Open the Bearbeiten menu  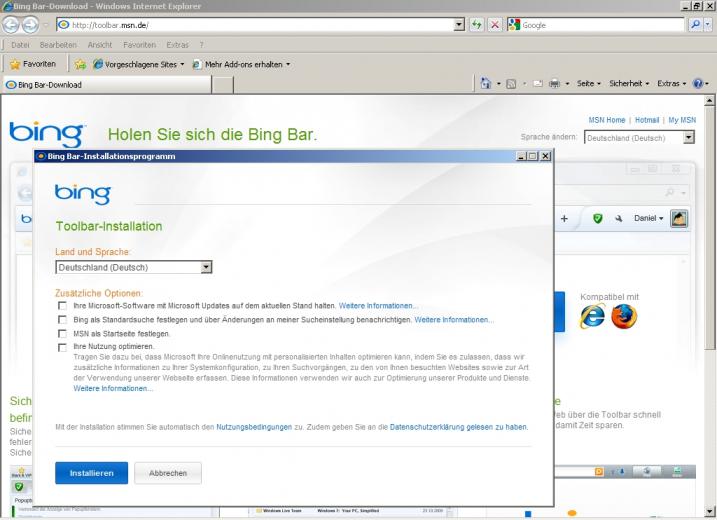(x=58, y=45)
